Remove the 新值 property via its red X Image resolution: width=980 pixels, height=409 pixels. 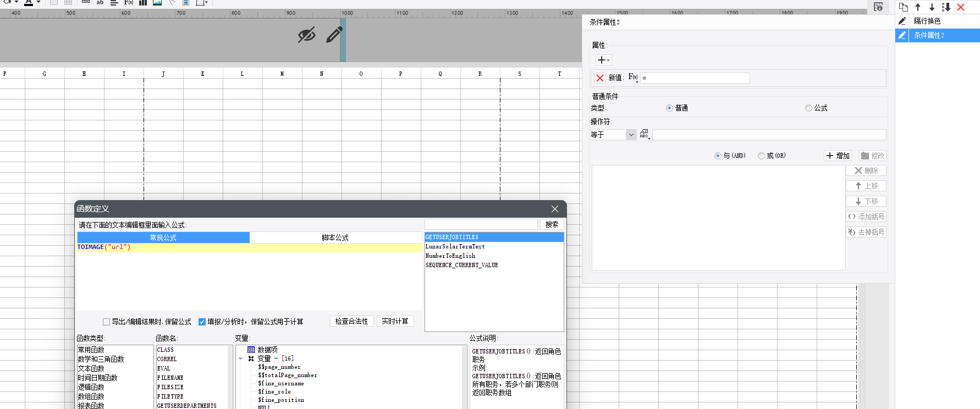(600, 78)
